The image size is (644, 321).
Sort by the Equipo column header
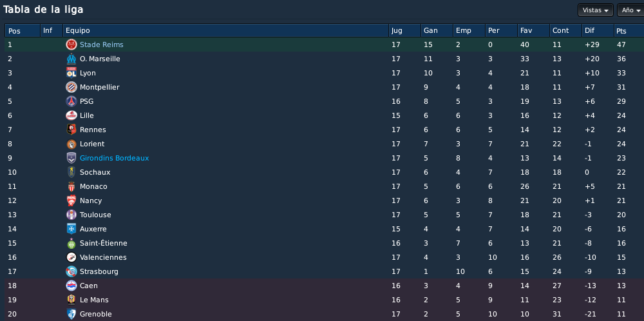pos(225,30)
